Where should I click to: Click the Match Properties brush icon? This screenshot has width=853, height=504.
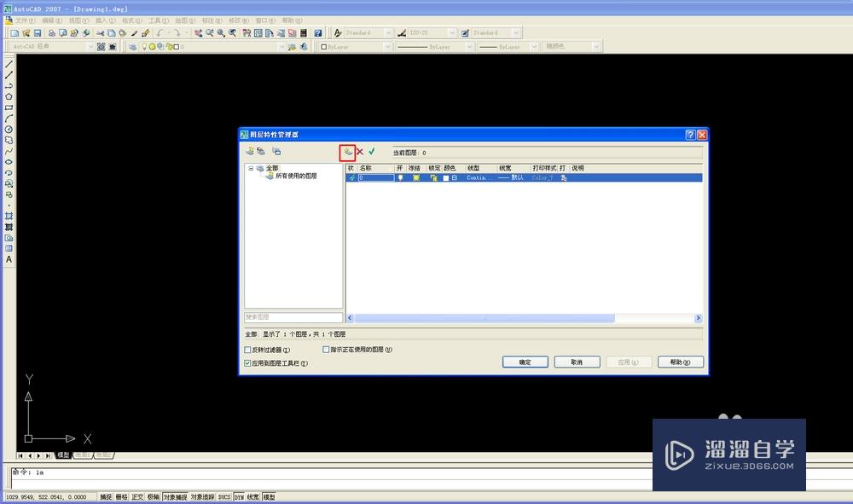pyautogui.click(x=135, y=33)
